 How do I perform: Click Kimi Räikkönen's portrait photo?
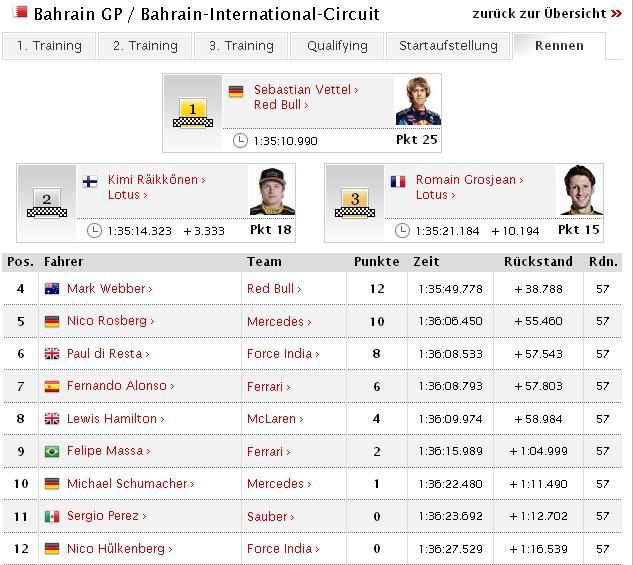coord(272,191)
